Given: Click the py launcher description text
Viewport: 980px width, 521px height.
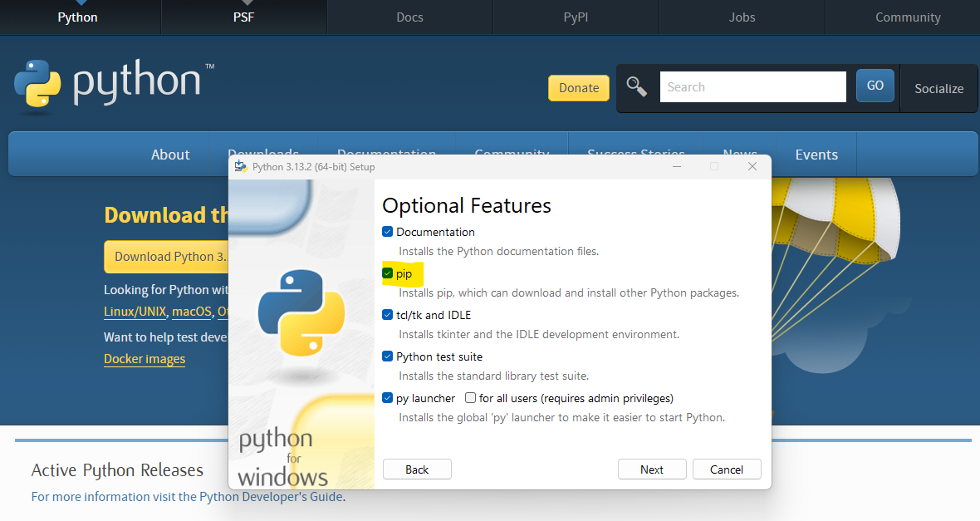Looking at the screenshot, I should 562,417.
